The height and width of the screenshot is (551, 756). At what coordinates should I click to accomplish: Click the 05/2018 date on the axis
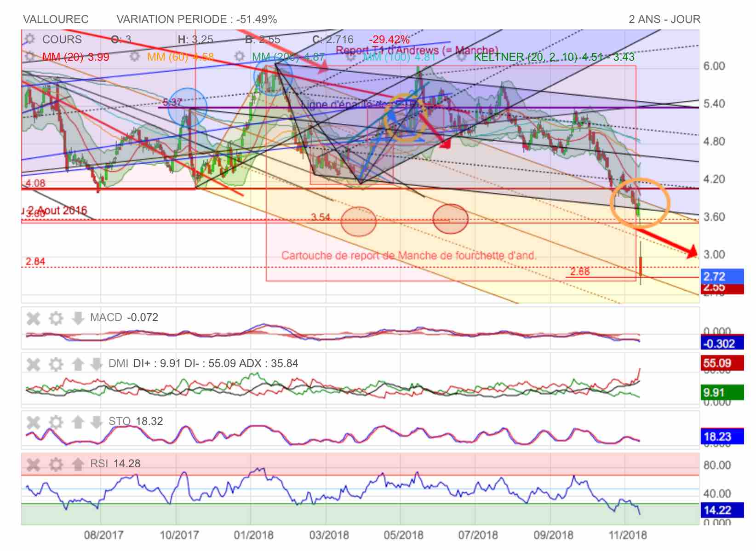click(403, 535)
